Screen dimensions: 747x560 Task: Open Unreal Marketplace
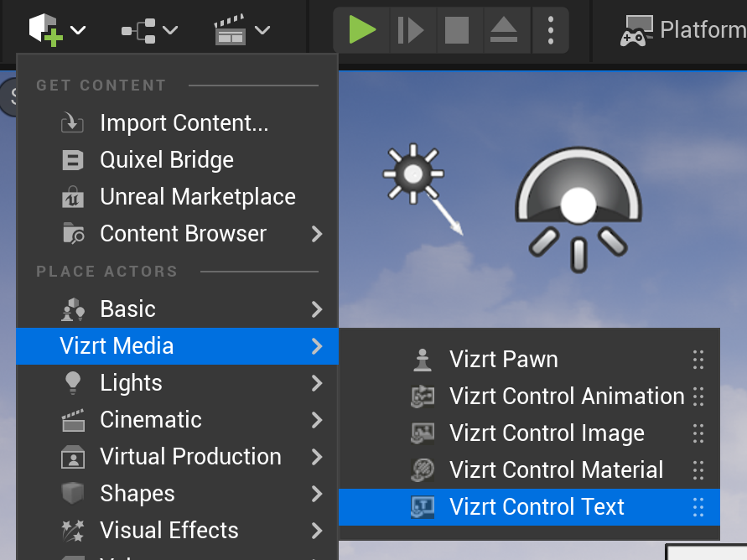point(197,197)
